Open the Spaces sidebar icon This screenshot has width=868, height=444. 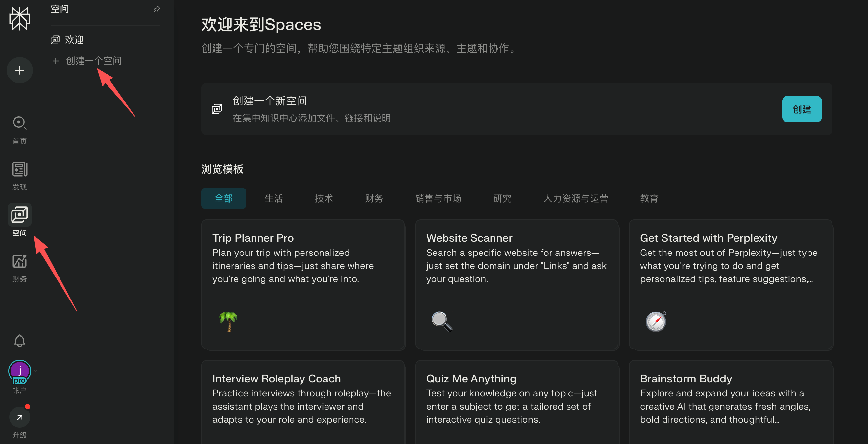tap(19, 215)
